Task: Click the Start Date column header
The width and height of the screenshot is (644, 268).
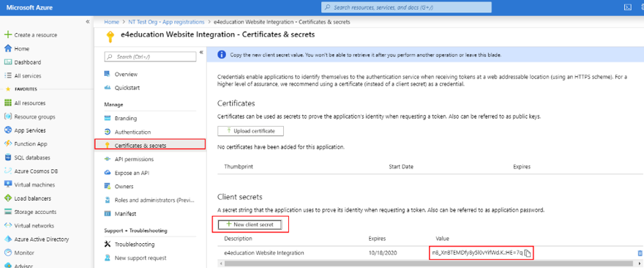Action: 401,167
